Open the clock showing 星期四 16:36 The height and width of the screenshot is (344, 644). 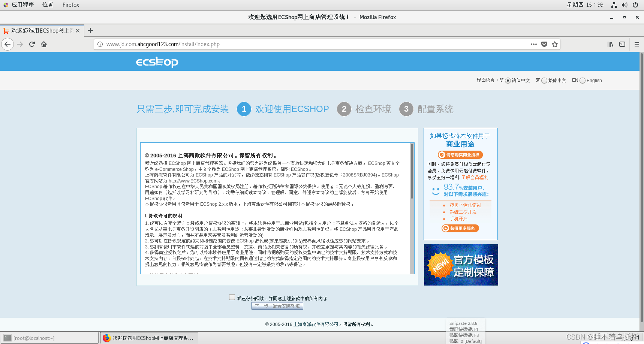[585, 5]
